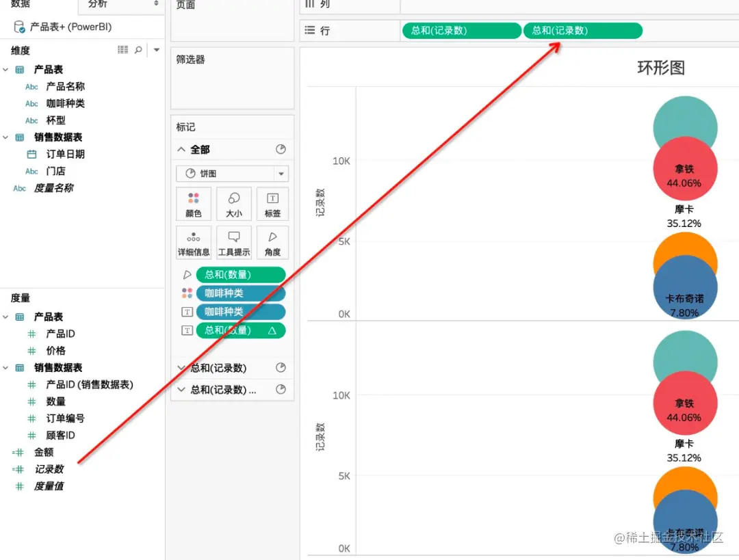Click the label icon beside bottom 总和(数量) pill

click(187, 331)
